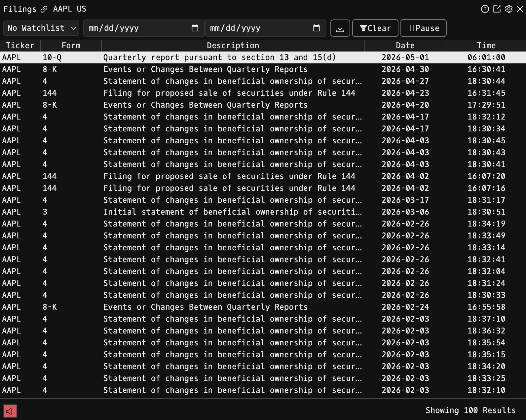Sort by Ticker column header

[x=20, y=46]
